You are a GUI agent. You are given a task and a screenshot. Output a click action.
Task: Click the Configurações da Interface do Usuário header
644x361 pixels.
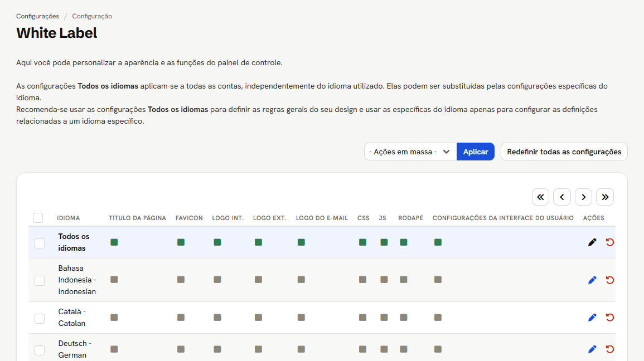click(x=503, y=218)
